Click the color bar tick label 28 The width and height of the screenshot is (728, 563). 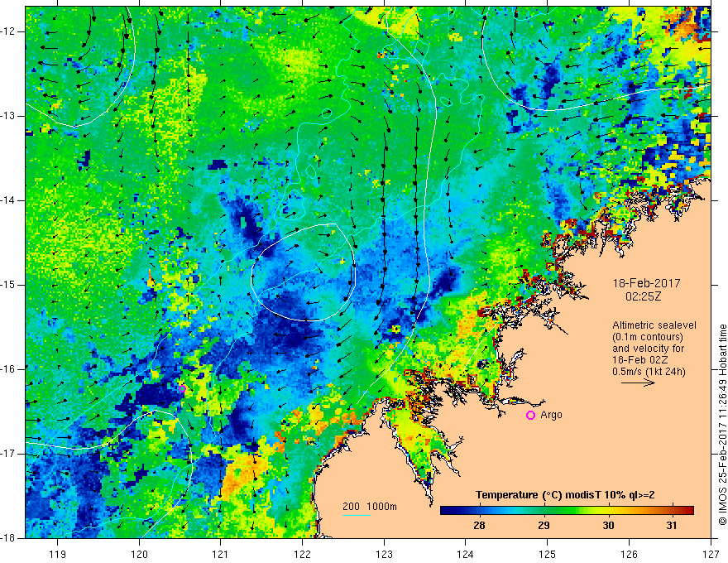coord(479,526)
